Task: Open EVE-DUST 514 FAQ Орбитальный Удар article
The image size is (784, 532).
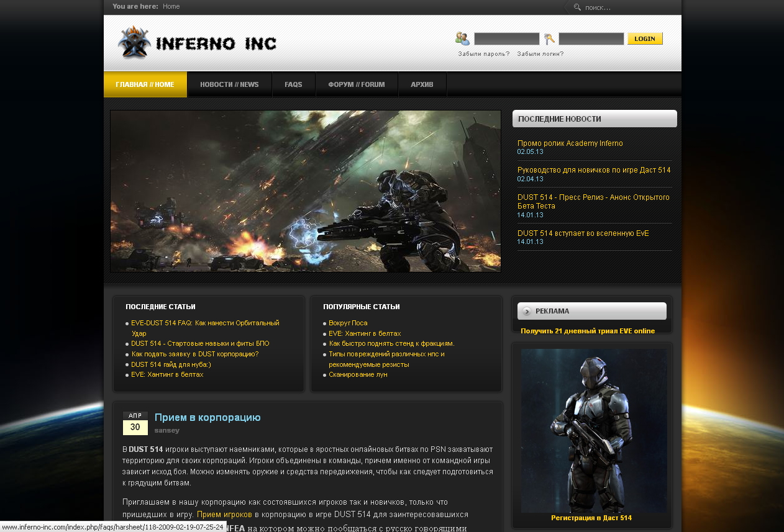Action: click(x=205, y=328)
